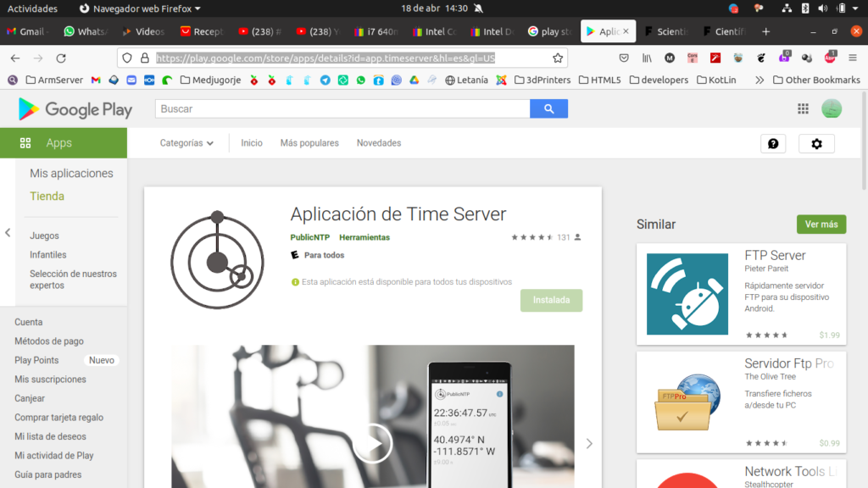Image resolution: width=868 pixels, height=488 pixels.
Task: Show more bookmarks with the chevron
Action: click(x=759, y=80)
